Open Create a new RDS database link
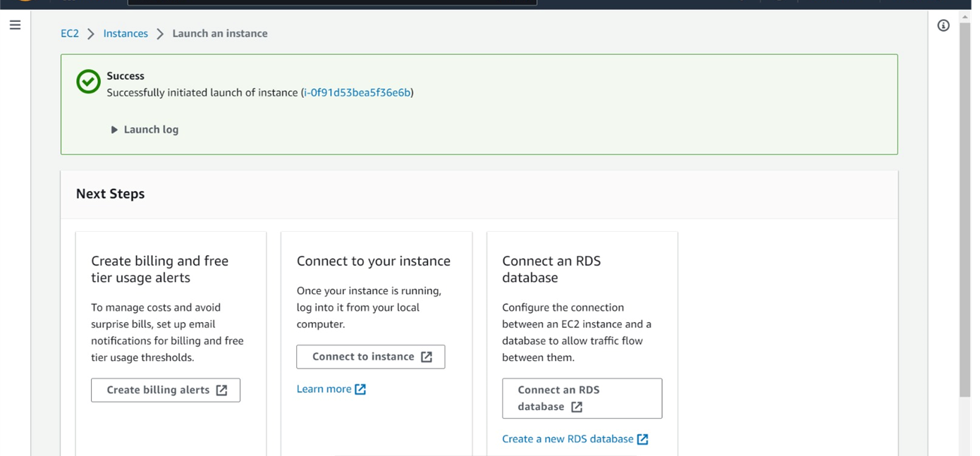980x456 pixels. click(575, 439)
